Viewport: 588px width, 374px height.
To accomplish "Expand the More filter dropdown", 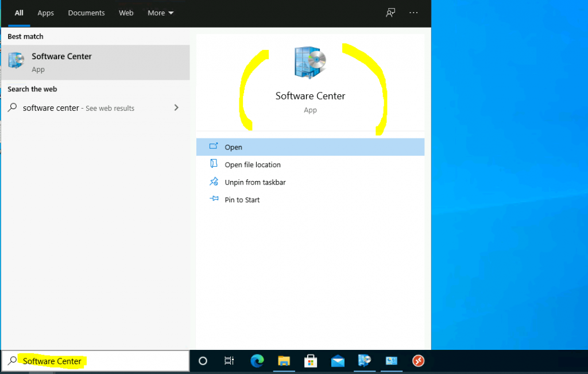I will (161, 13).
